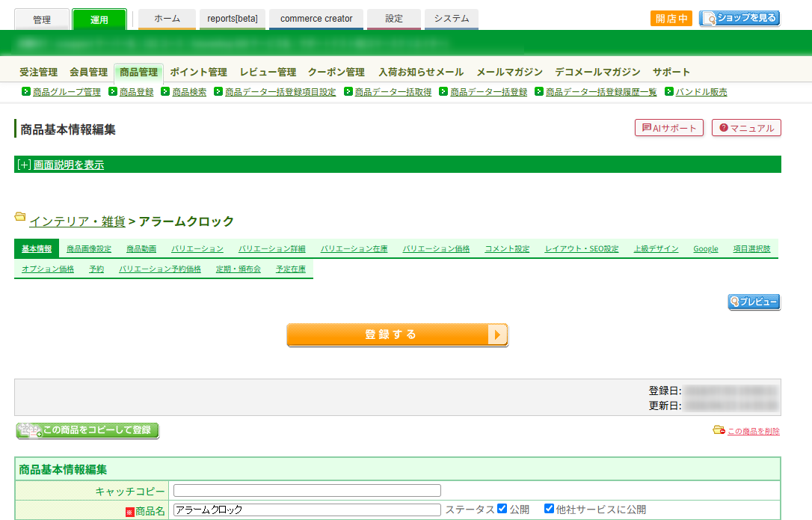Click ショップを見る button
Viewport: 812px width, 520px height.
[x=739, y=18]
